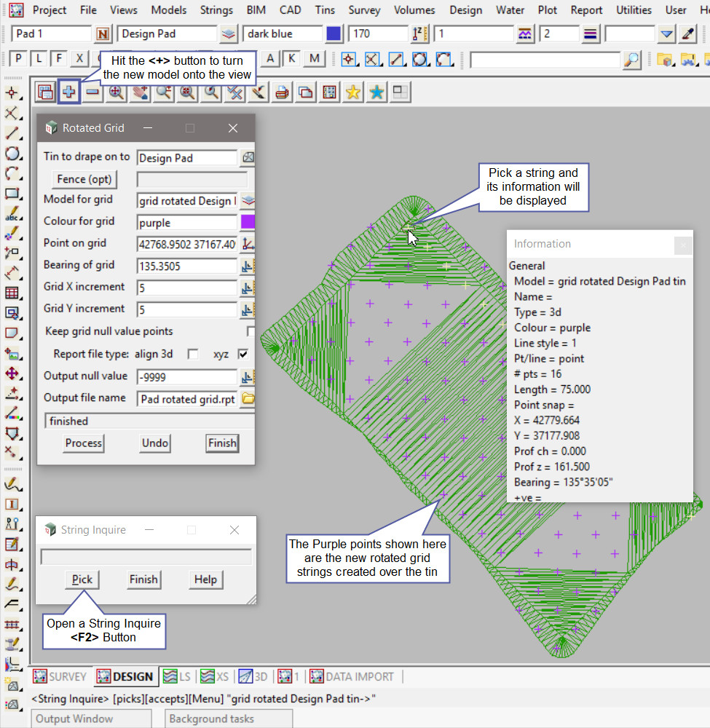710x728 pixels.
Task: Click the print icon in view toolbar
Action: coord(282,92)
